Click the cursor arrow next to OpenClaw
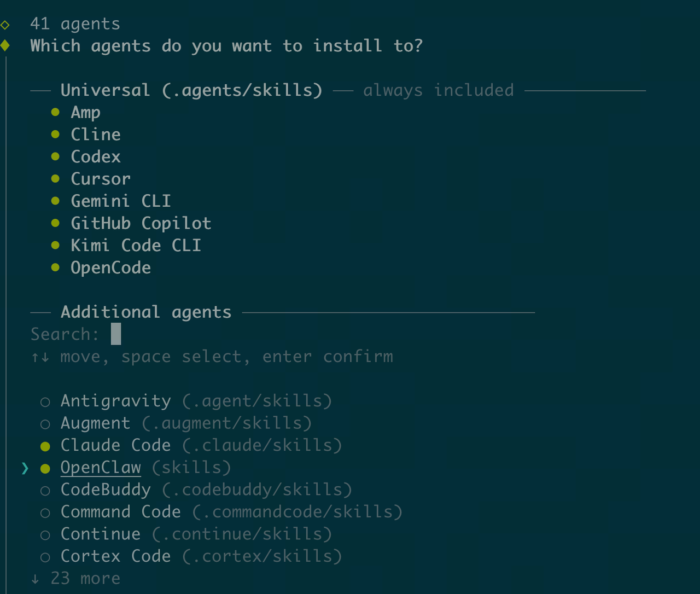 point(25,468)
